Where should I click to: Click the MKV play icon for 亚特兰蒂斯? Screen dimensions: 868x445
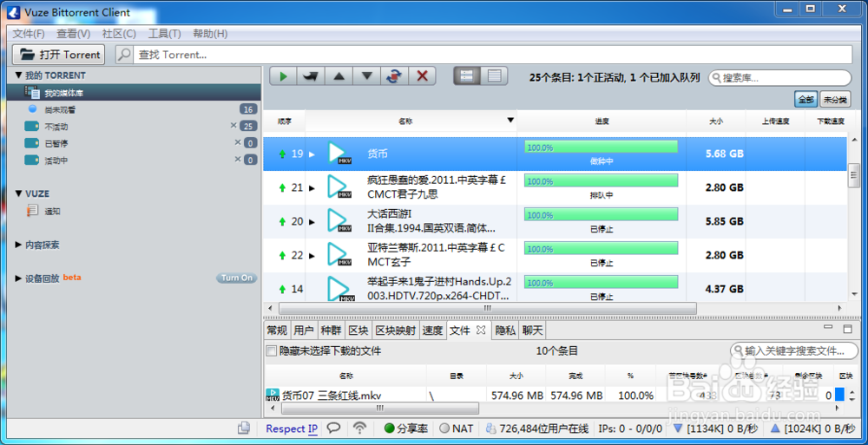tap(339, 255)
